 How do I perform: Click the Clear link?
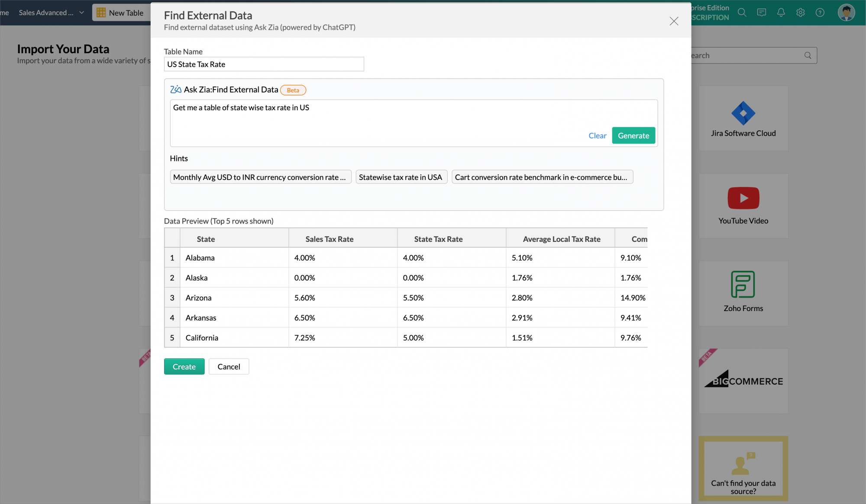(x=597, y=135)
